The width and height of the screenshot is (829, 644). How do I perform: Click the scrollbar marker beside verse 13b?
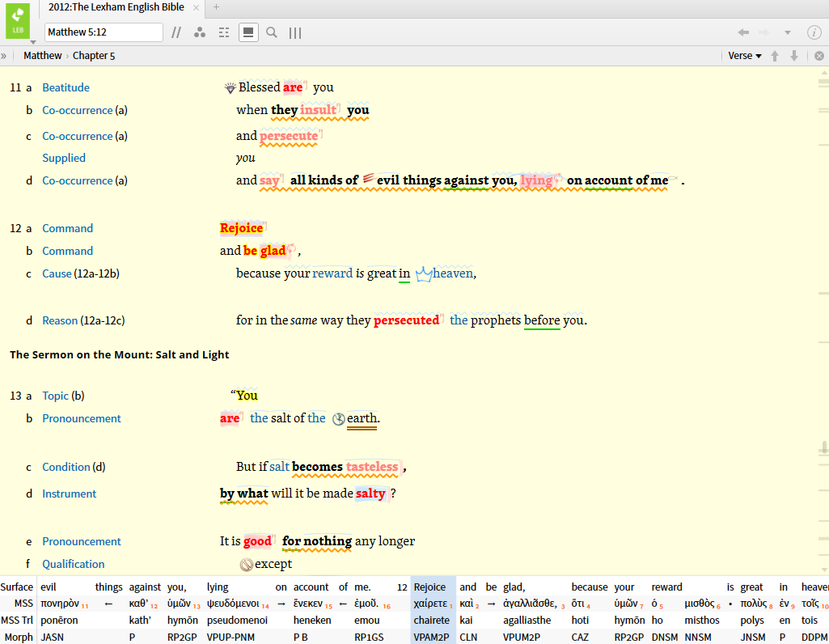point(823,449)
